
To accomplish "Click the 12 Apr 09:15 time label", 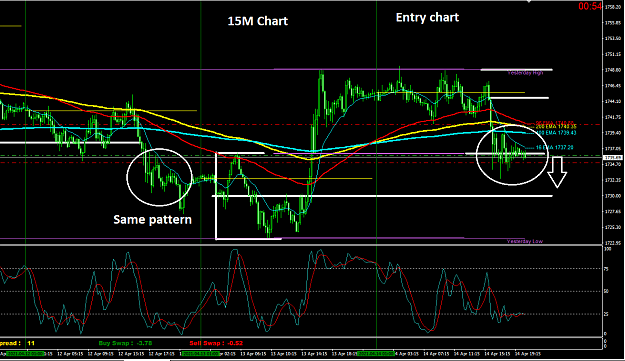I will (x=100, y=353).
